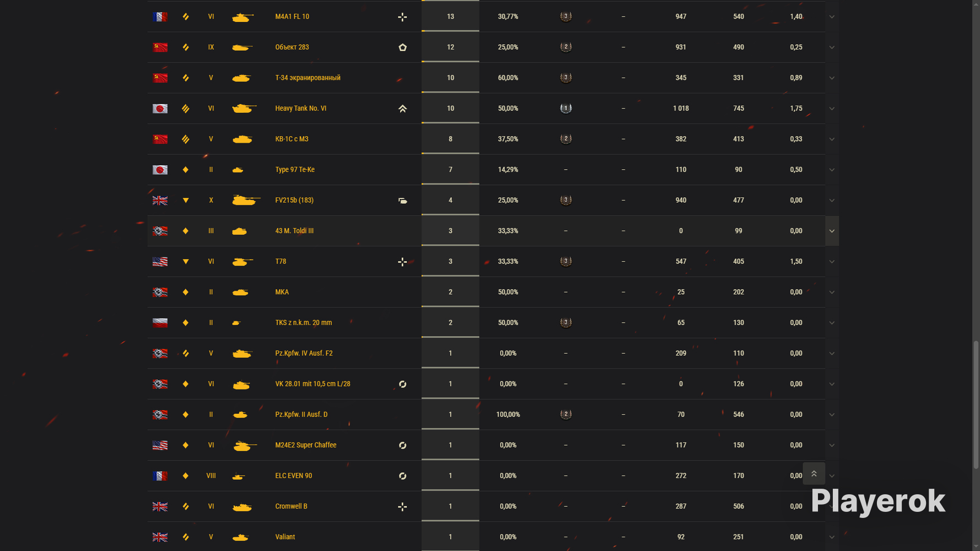Click the crosshair icon on T78 row
The height and width of the screenshot is (551, 980).
pyautogui.click(x=402, y=262)
